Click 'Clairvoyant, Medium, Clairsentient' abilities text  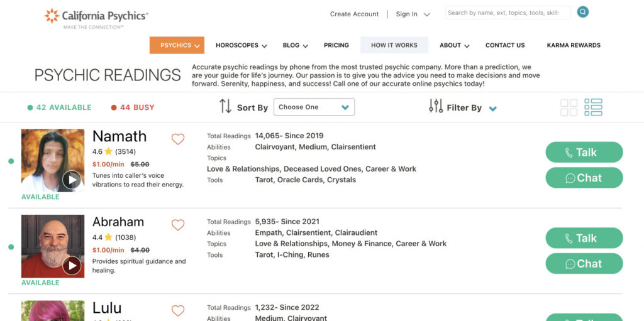click(x=316, y=147)
